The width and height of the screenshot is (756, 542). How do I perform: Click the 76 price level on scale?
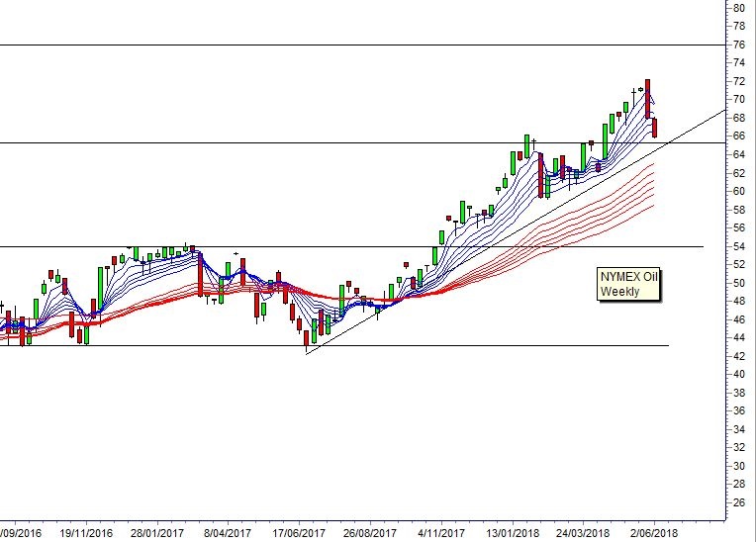click(x=738, y=45)
